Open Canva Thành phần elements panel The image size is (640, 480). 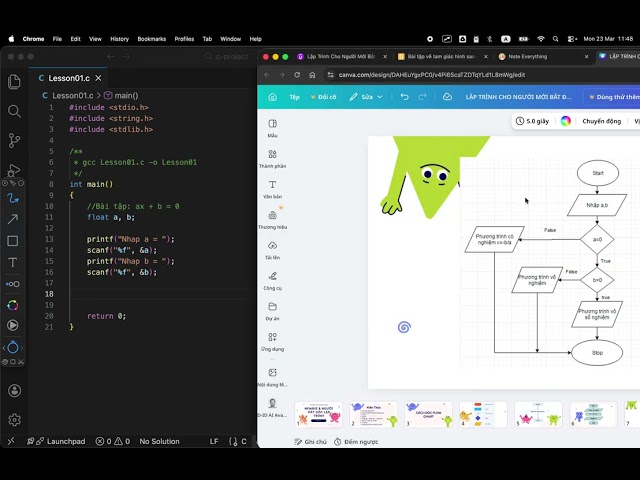tap(272, 159)
